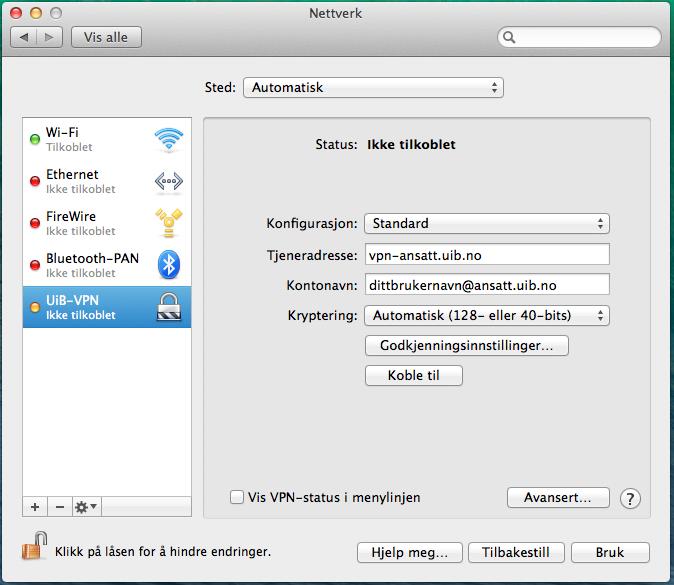This screenshot has height=585, width=674.
Task: Open the gear action menu
Action: [x=87, y=507]
